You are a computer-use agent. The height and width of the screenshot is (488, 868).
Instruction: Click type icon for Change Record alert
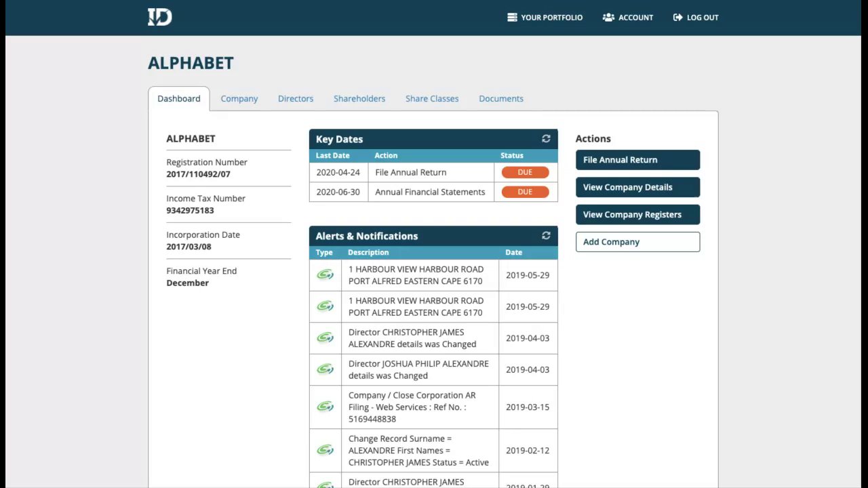[x=325, y=450]
